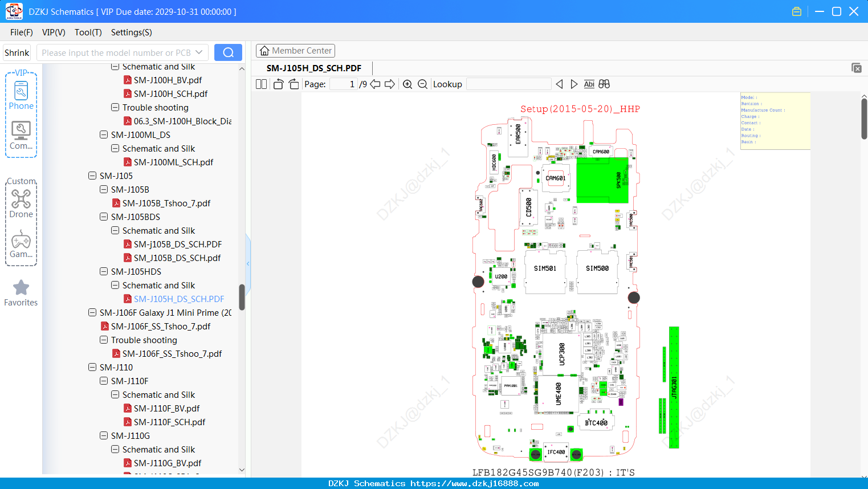Click the binoculars search icon
The image size is (868, 489).
[x=604, y=84]
